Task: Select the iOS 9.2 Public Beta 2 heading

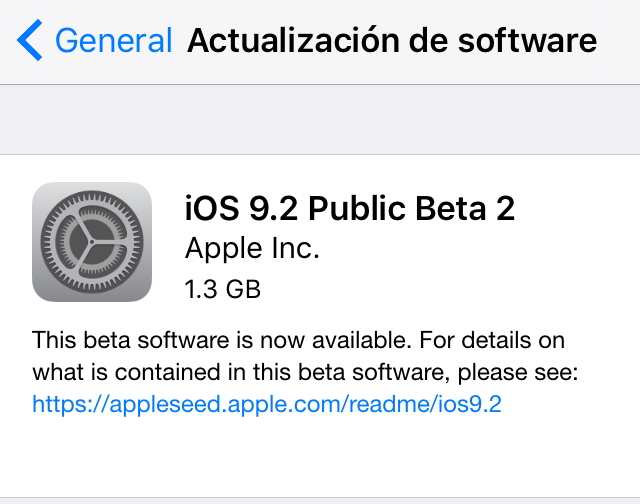Action: click(349, 208)
